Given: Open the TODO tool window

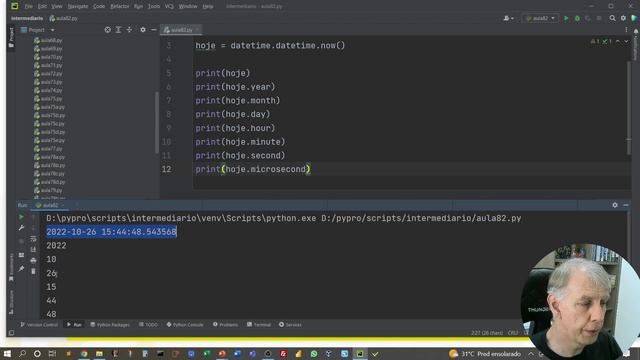Looking at the screenshot, I should tap(148, 325).
